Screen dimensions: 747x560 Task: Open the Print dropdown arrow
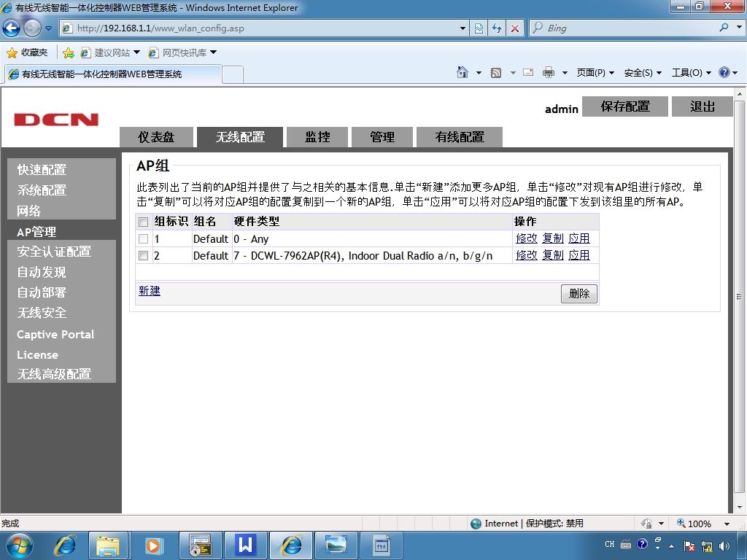565,73
